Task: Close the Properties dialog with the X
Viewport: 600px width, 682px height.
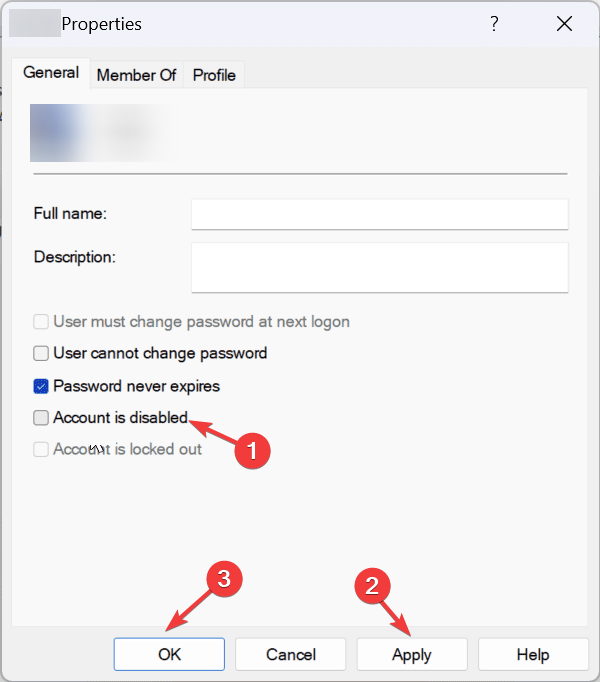Action: coord(564,23)
